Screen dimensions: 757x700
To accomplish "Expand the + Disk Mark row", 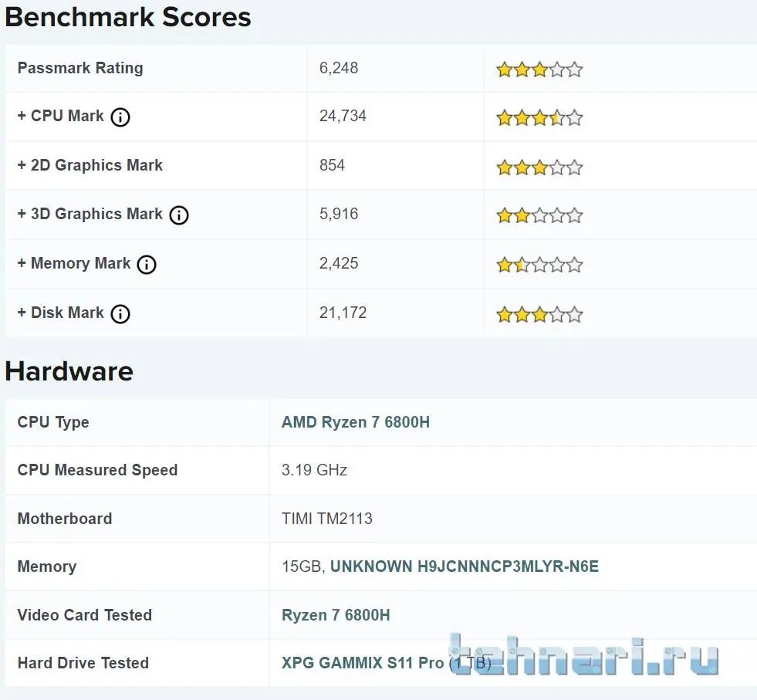I will pyautogui.click(x=60, y=313).
